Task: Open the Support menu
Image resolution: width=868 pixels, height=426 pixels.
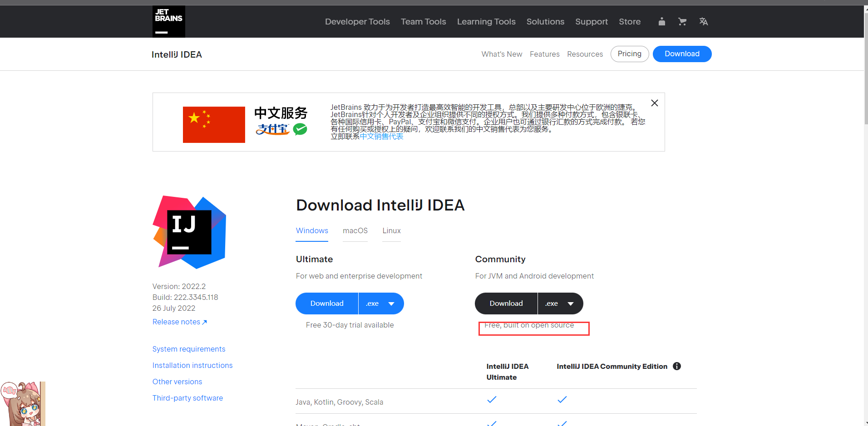Action: [592, 21]
